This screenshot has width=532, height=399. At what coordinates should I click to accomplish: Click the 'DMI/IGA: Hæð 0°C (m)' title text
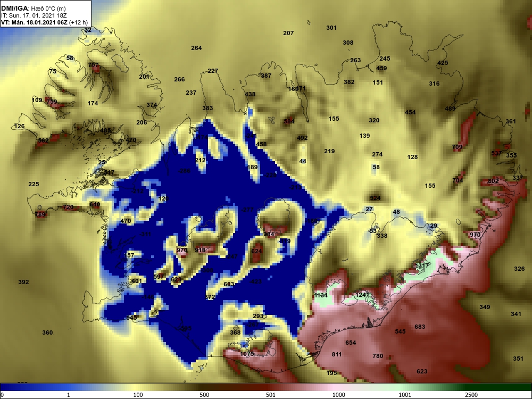tap(33, 9)
